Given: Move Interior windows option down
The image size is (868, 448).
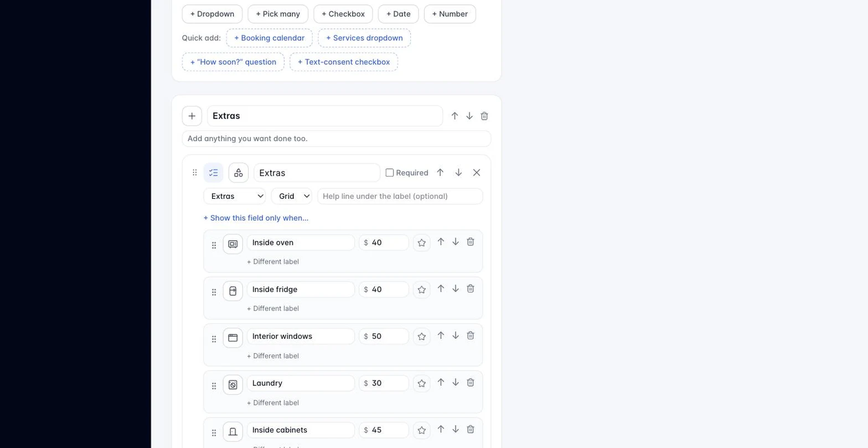Looking at the screenshot, I should 456,336.
